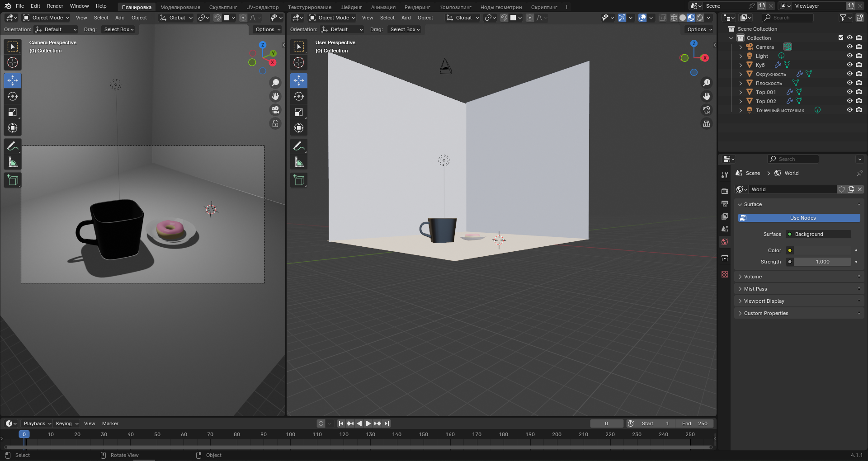Switch to the Шейдинг workspace tab
This screenshot has height=461, width=868.
351,7
